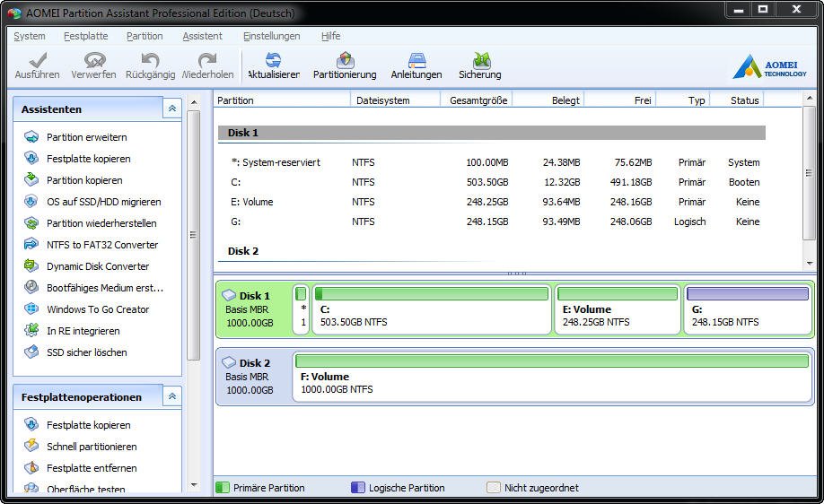Click the Disk 1 drive icon in disk map
Image resolution: width=824 pixels, height=504 pixels.
pyautogui.click(x=229, y=295)
